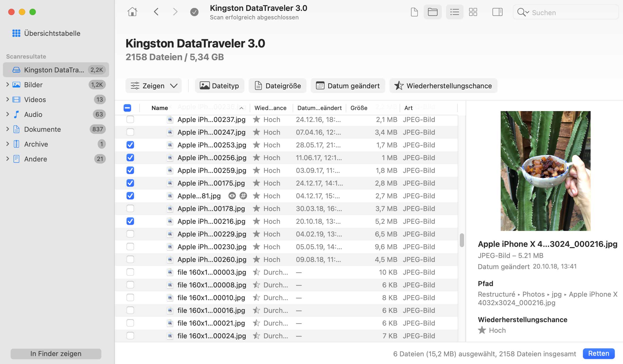Click the star in Wiederherstellungschance preview section
Image resolution: width=623 pixels, height=364 pixels.
click(x=482, y=330)
